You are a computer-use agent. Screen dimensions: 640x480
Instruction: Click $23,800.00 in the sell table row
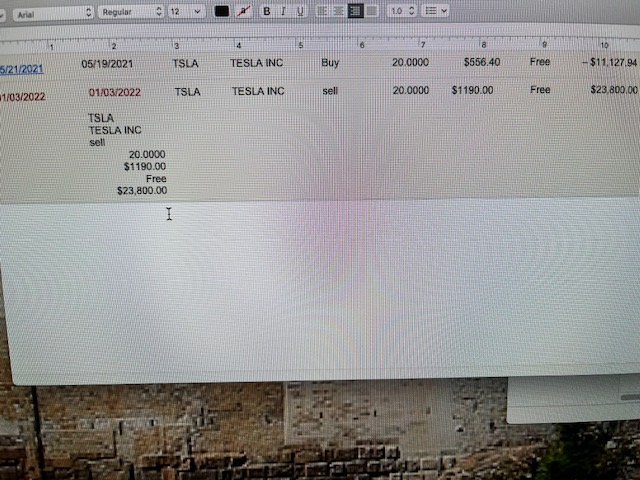[x=614, y=89]
